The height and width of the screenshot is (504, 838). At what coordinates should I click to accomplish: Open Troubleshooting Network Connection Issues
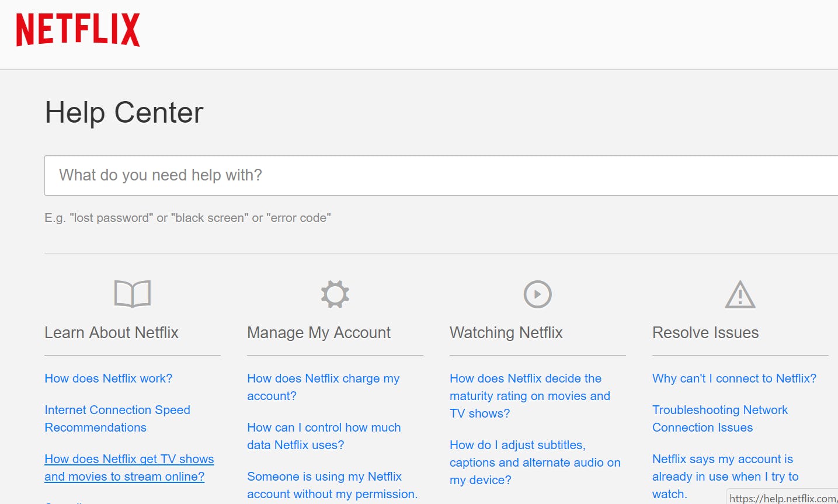click(x=720, y=418)
